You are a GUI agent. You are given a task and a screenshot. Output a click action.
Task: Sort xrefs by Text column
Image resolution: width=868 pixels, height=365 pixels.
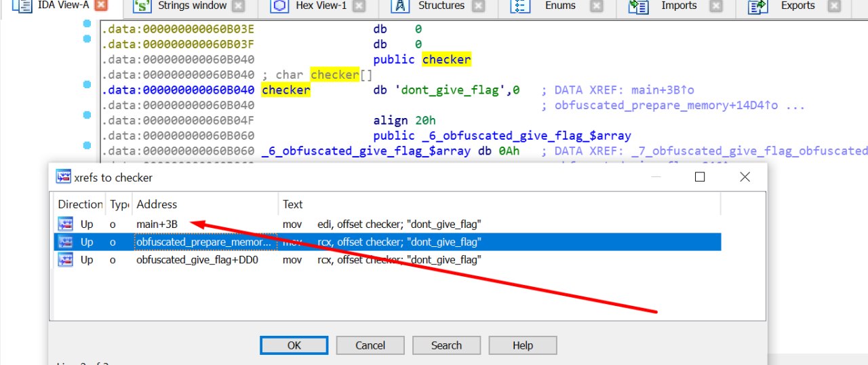click(500, 204)
